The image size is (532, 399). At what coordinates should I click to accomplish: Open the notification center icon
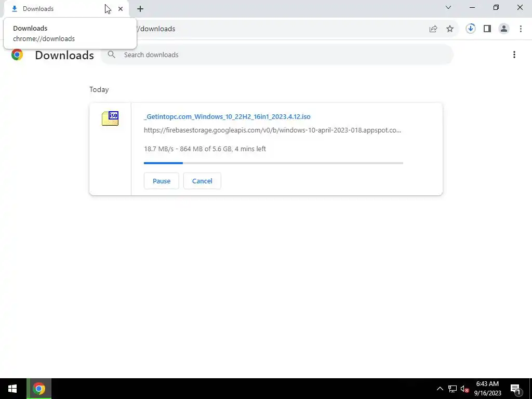pos(516,389)
